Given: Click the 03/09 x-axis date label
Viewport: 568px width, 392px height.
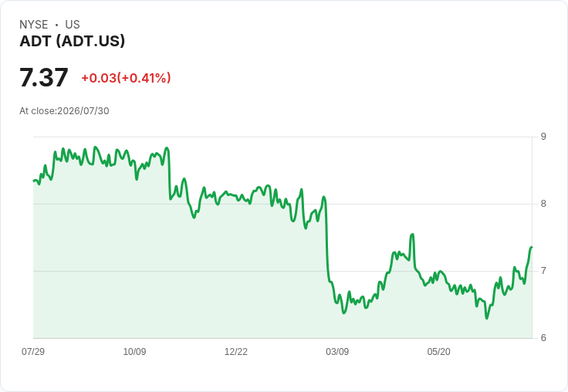Looking at the screenshot, I should [x=337, y=351].
